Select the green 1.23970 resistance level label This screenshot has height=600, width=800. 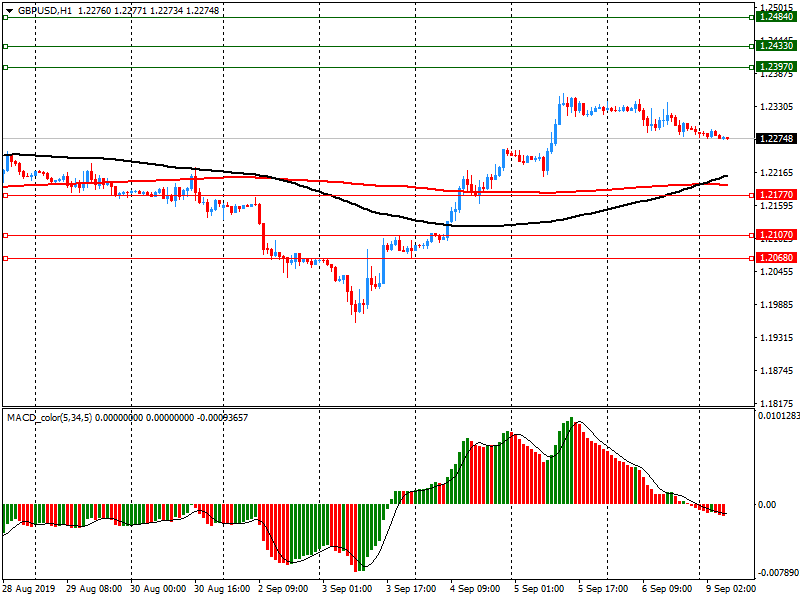click(776, 67)
